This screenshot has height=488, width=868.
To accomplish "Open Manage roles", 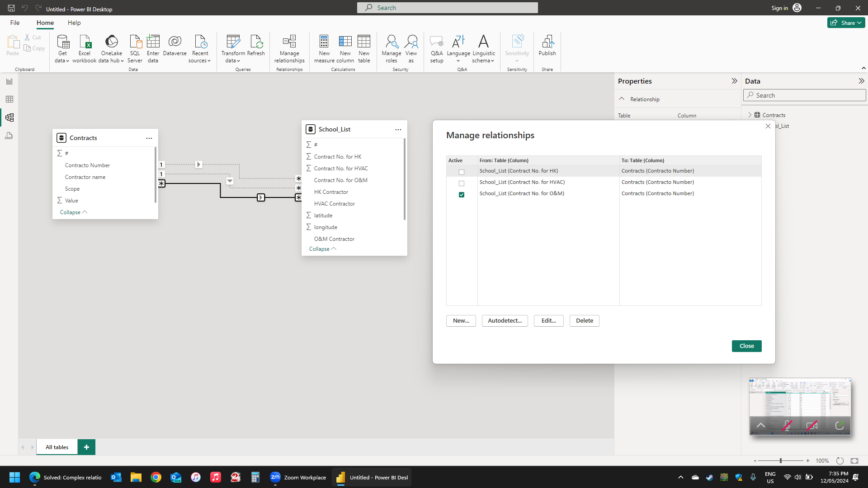I will (392, 49).
